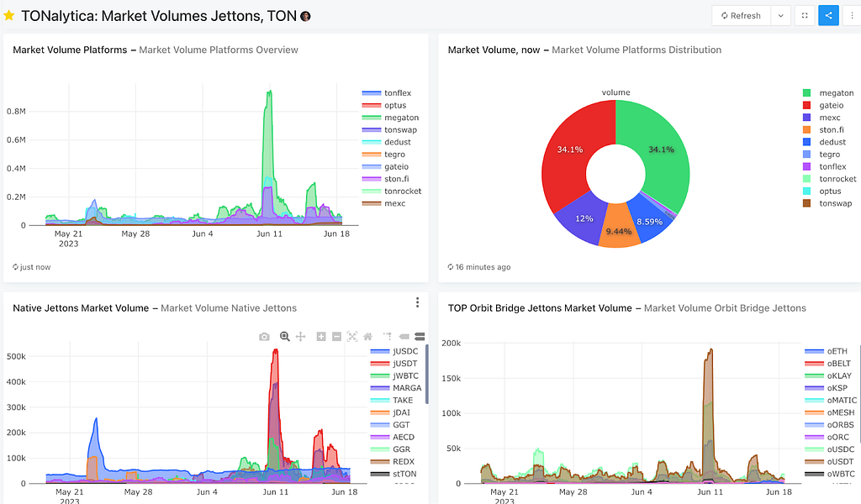Click the gateio red color swatch in pie legend
Viewport: 861px width, 504px height.
[x=806, y=105]
